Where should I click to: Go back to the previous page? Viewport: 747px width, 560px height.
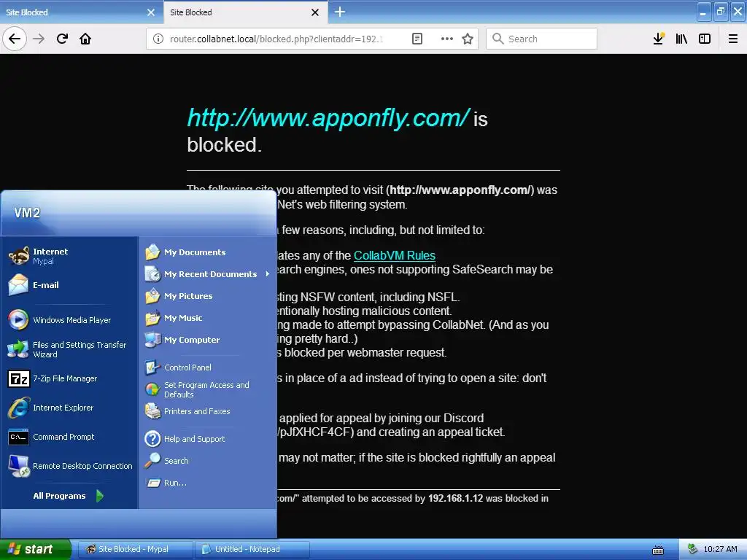[15, 39]
